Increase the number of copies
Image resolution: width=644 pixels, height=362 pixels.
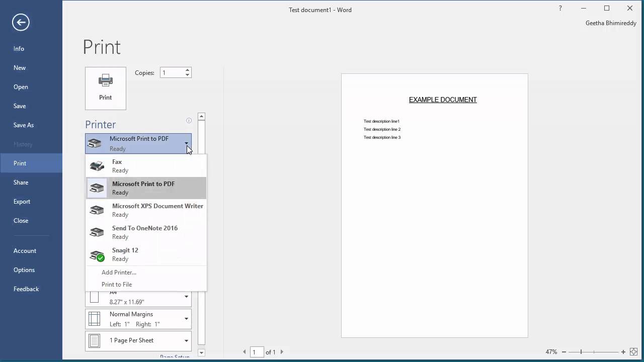(187, 70)
